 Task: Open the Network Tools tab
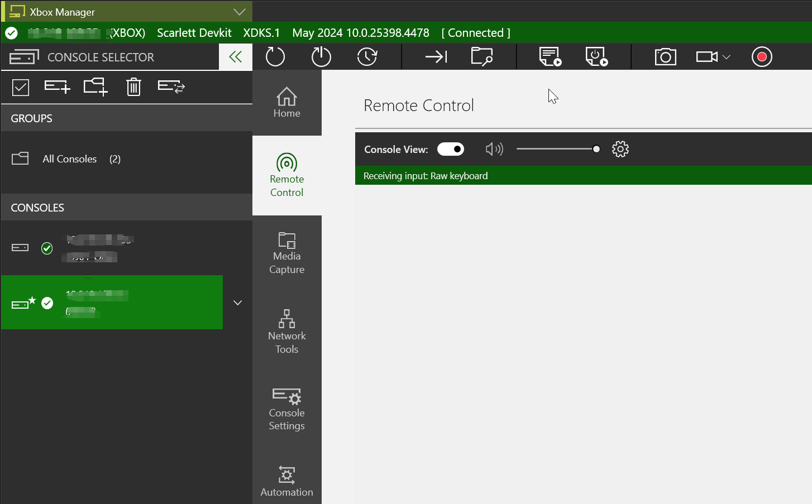[x=287, y=332]
